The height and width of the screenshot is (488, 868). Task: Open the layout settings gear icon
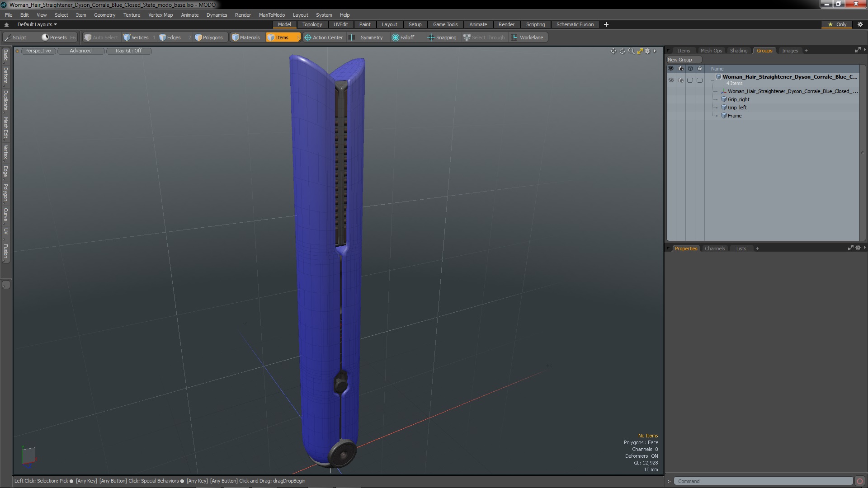coord(860,24)
